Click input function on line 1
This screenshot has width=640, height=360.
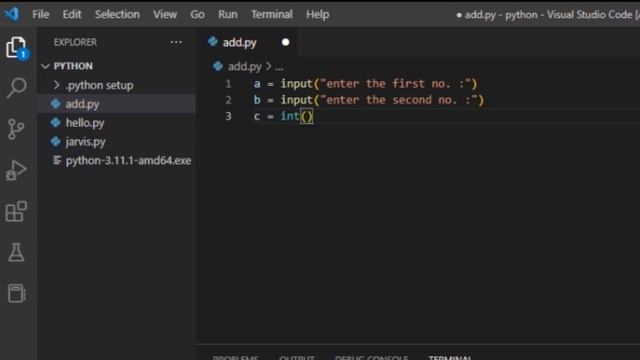tap(296, 84)
